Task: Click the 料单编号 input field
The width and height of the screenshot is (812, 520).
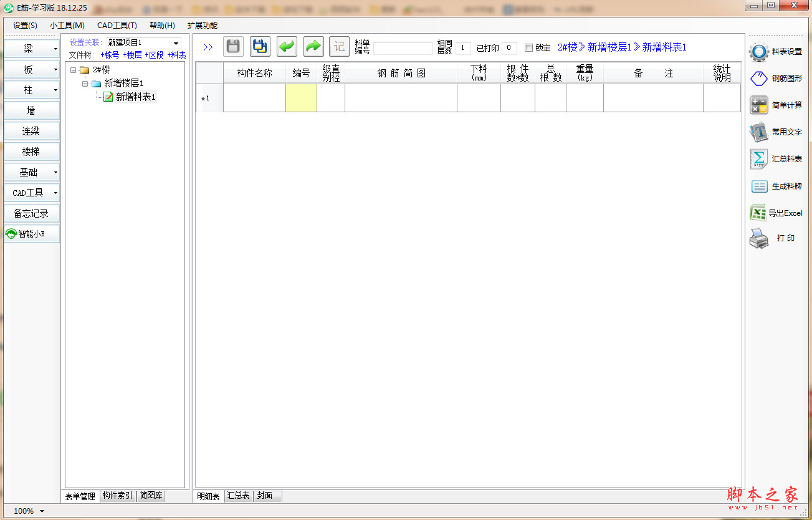Action: click(403, 48)
